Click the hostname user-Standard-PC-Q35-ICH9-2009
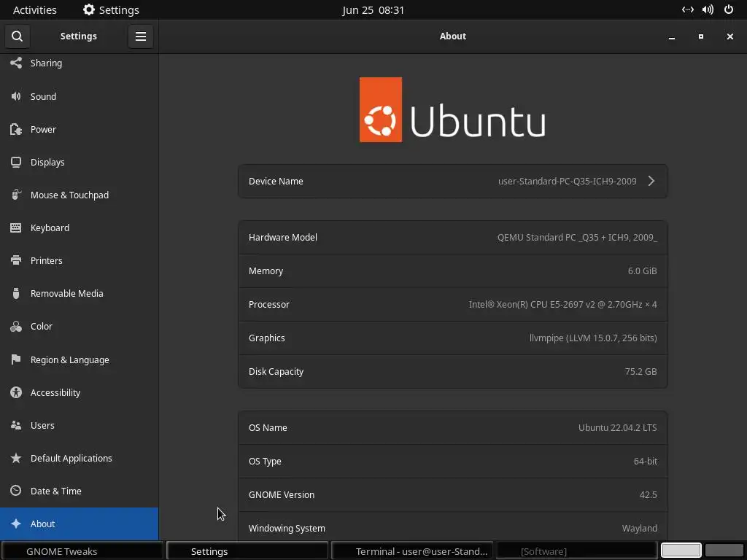The image size is (747, 560). point(567,181)
